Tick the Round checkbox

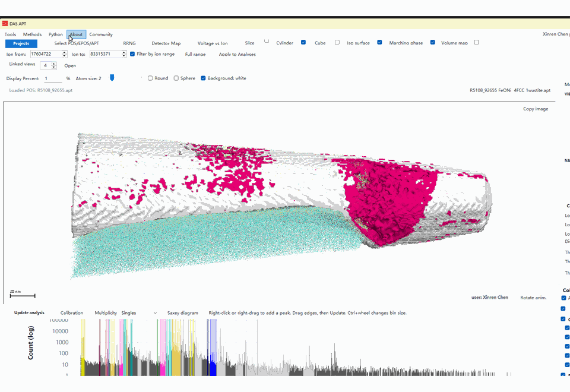coord(150,78)
